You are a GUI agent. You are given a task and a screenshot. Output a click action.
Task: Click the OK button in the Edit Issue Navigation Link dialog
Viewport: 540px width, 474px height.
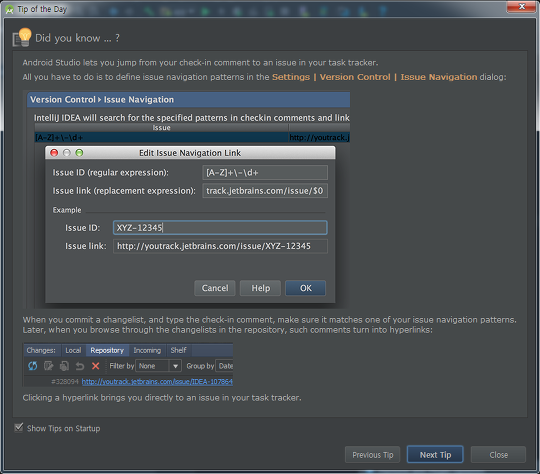(x=305, y=288)
